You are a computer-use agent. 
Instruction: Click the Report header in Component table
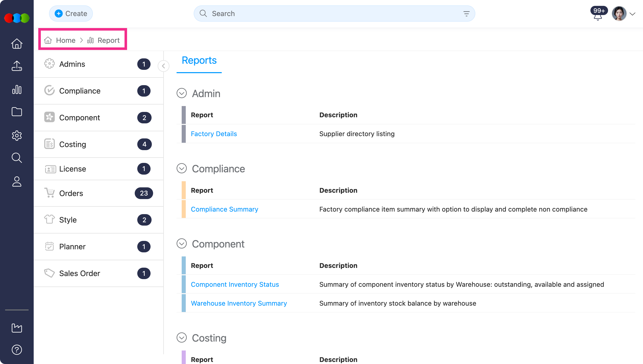(202, 266)
